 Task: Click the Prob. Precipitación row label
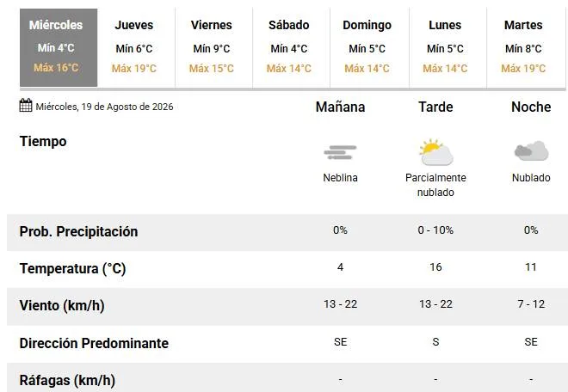[x=78, y=231]
